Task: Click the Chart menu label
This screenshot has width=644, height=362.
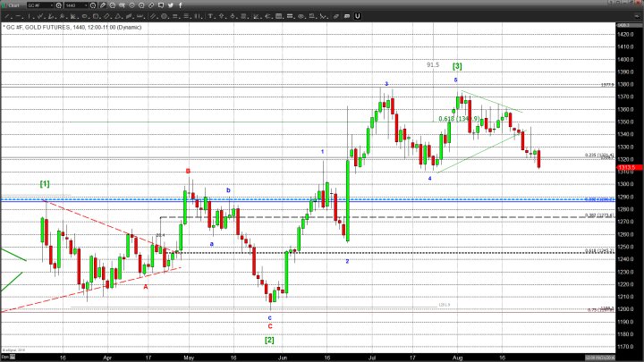Action: [x=13, y=5]
